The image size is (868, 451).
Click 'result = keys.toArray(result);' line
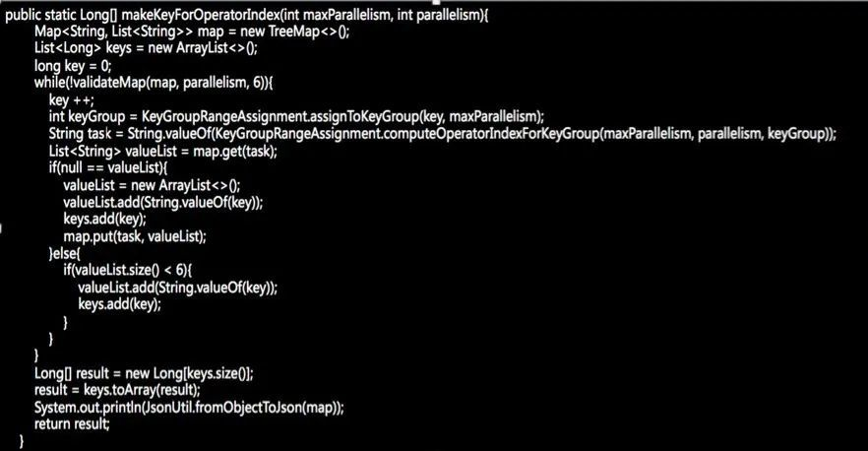click(117, 390)
